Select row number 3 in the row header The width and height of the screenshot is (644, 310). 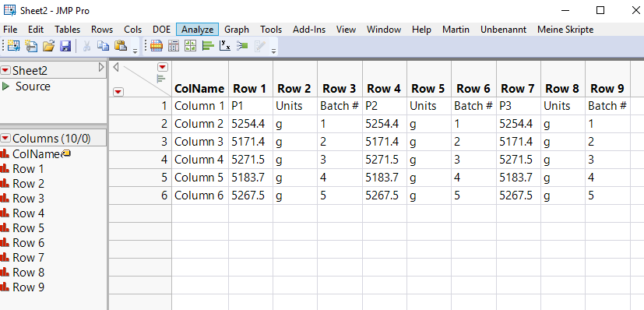pos(140,142)
